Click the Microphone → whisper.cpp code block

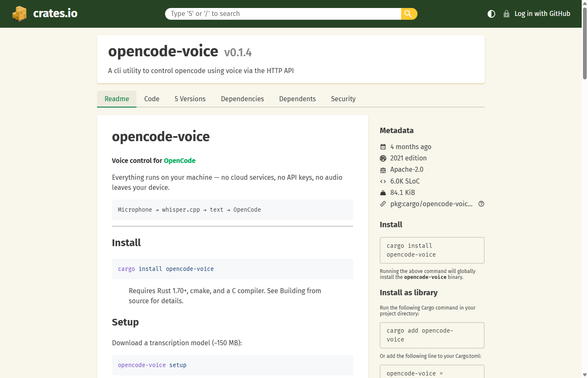click(x=233, y=210)
